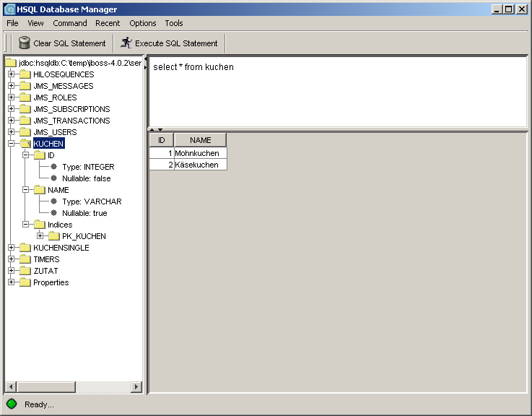Click the jdbc:hsqldb root folder icon
Viewport: 532px width, 416px height.
(11, 63)
